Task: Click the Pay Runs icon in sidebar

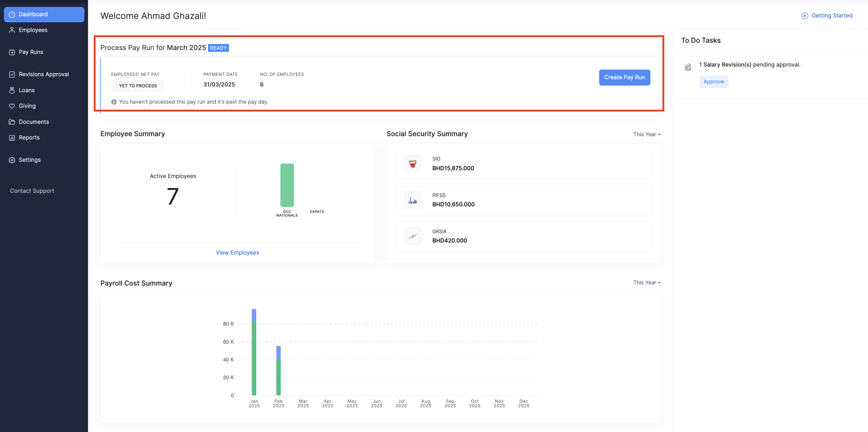Action: 12,52
